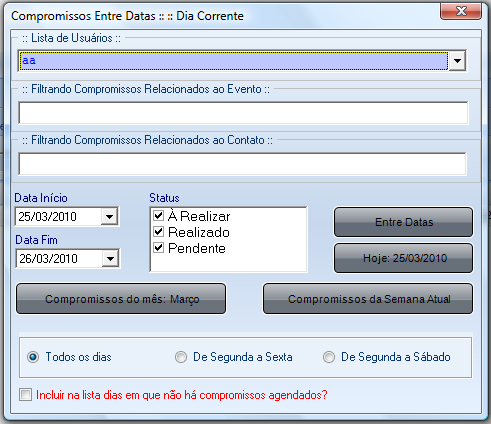Image resolution: width=491 pixels, height=424 pixels.
Task: Close the Compromissos Entre Datas window
Action: [x=461, y=11]
